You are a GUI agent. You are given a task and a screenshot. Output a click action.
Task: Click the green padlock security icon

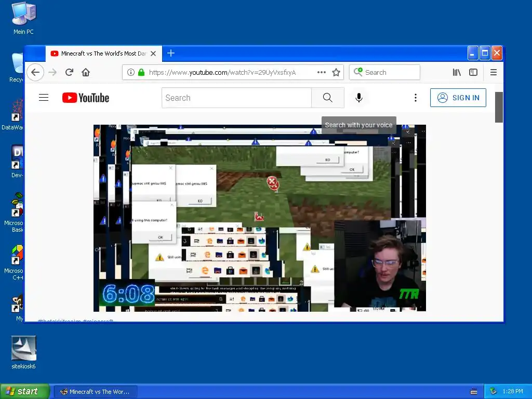click(141, 72)
